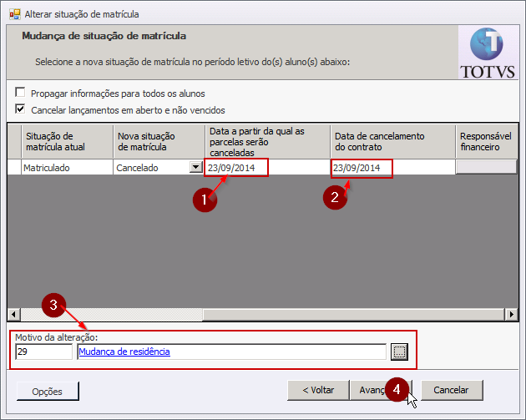Open the Opções button
This screenshot has height=420, width=526.
(48, 391)
